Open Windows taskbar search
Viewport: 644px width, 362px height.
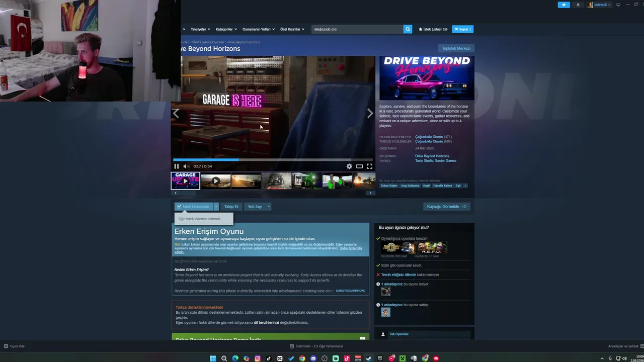224,358
